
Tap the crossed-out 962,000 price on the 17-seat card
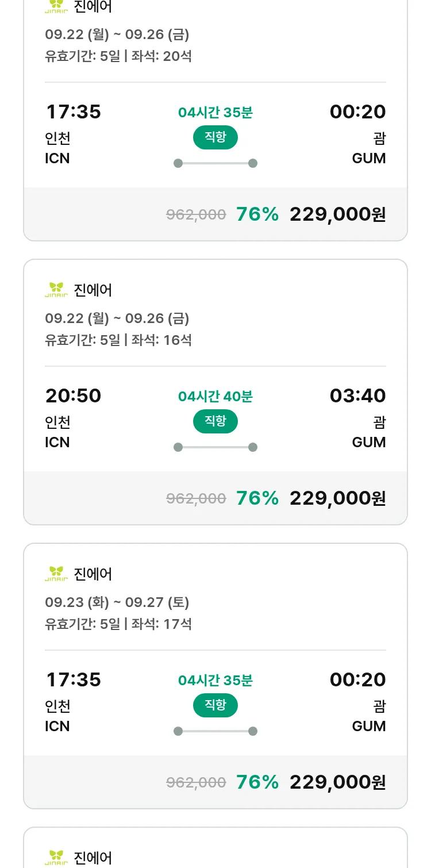pyautogui.click(x=196, y=782)
